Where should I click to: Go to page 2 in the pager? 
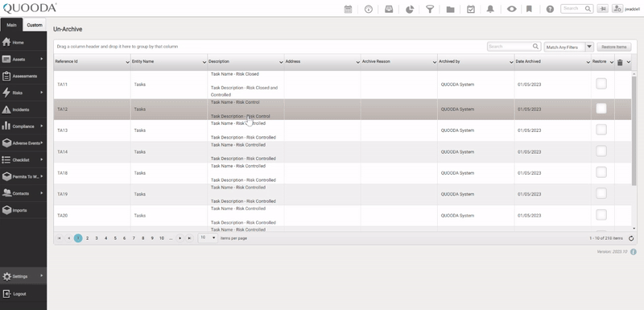click(87, 238)
